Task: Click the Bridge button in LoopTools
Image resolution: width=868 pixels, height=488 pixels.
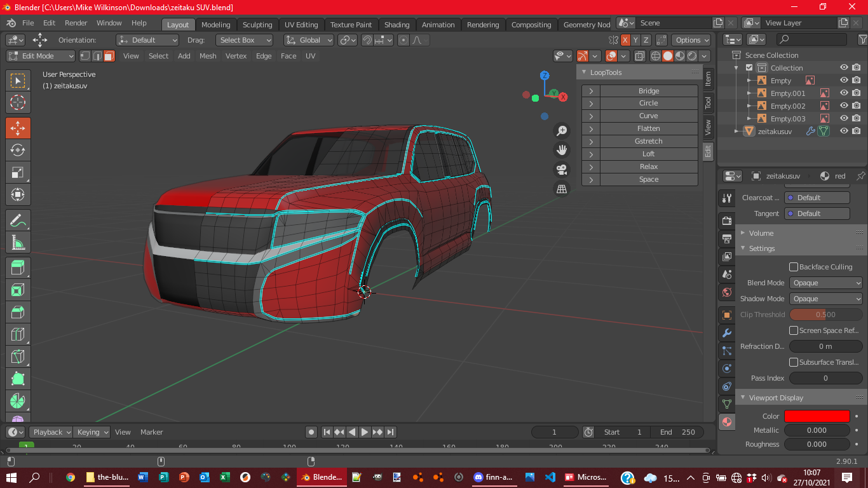Action: click(x=648, y=91)
